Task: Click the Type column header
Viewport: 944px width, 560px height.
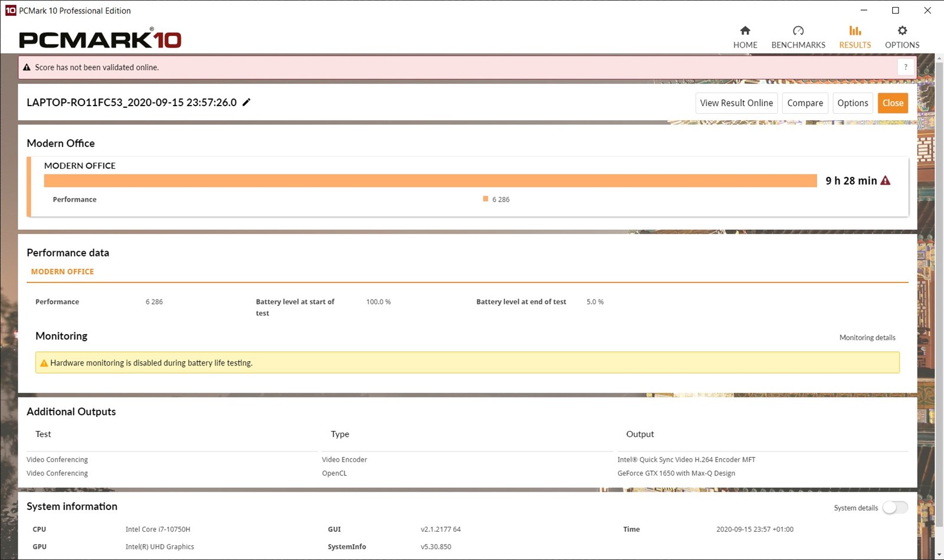Action: tap(340, 434)
